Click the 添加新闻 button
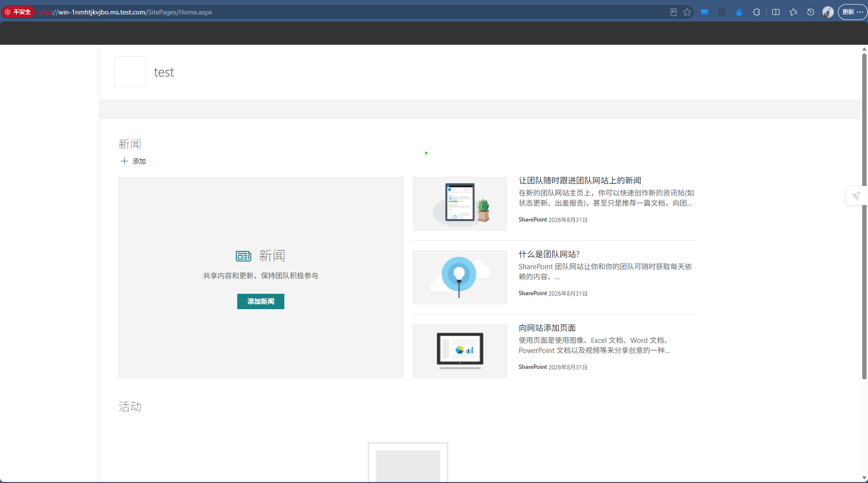The width and height of the screenshot is (868, 483). [x=261, y=301]
